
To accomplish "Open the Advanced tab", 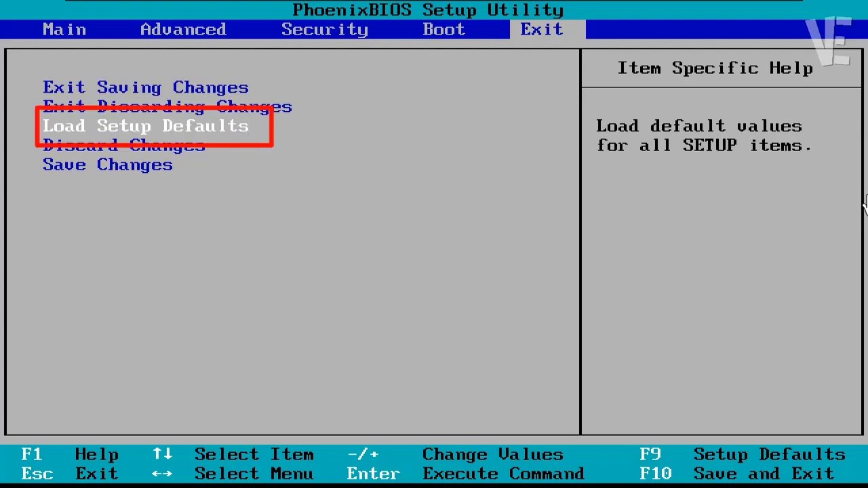I will pyautogui.click(x=183, y=29).
